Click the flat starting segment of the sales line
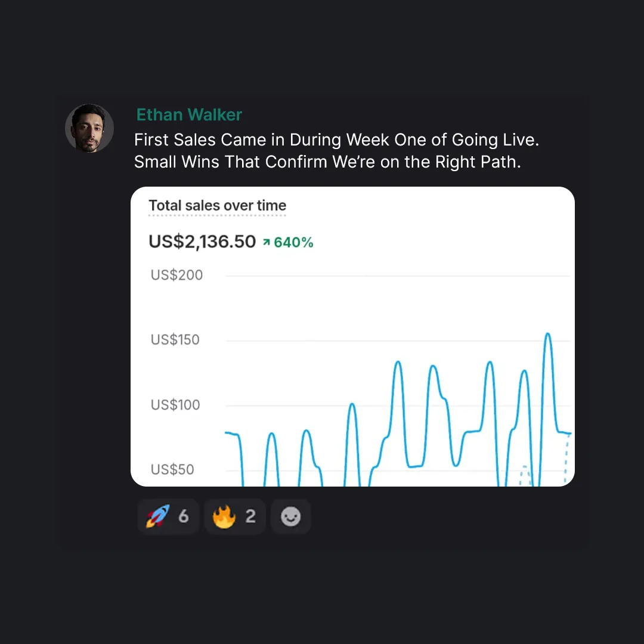Viewport: 644px width, 644px height. tap(232, 434)
